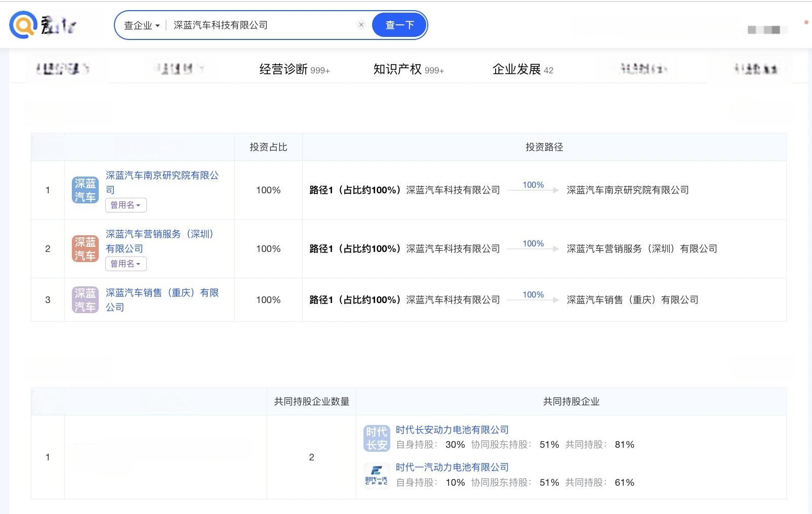Click 时代长安 company logo icon
The image size is (812, 514).
pos(377,438)
